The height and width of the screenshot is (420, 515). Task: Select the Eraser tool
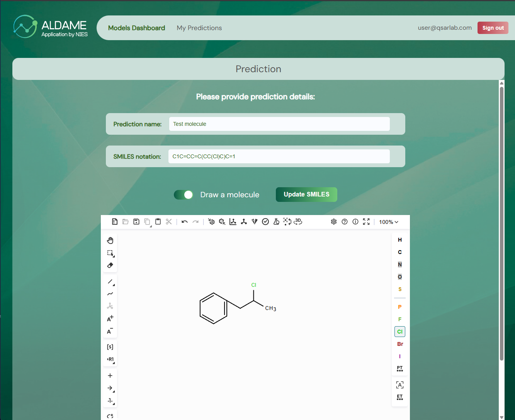(110, 265)
